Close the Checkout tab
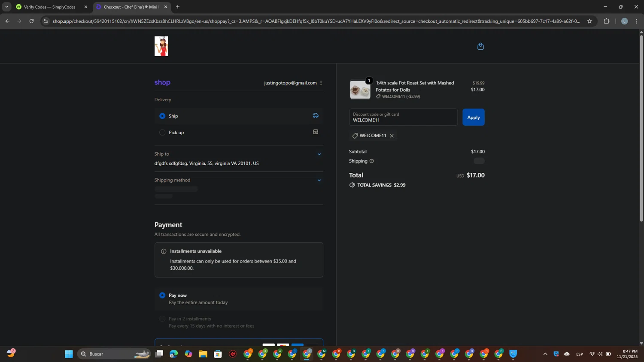The height and width of the screenshot is (362, 644). click(166, 7)
